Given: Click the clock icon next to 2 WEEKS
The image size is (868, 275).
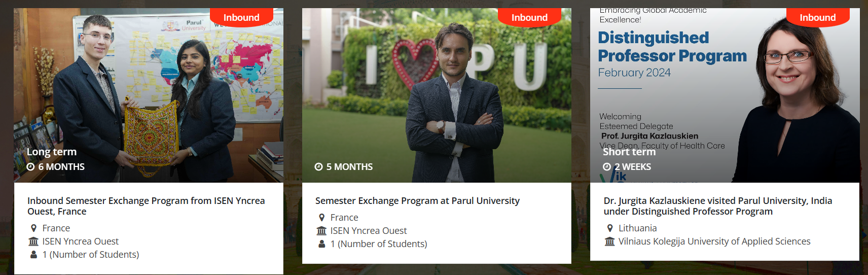Looking at the screenshot, I should (607, 167).
